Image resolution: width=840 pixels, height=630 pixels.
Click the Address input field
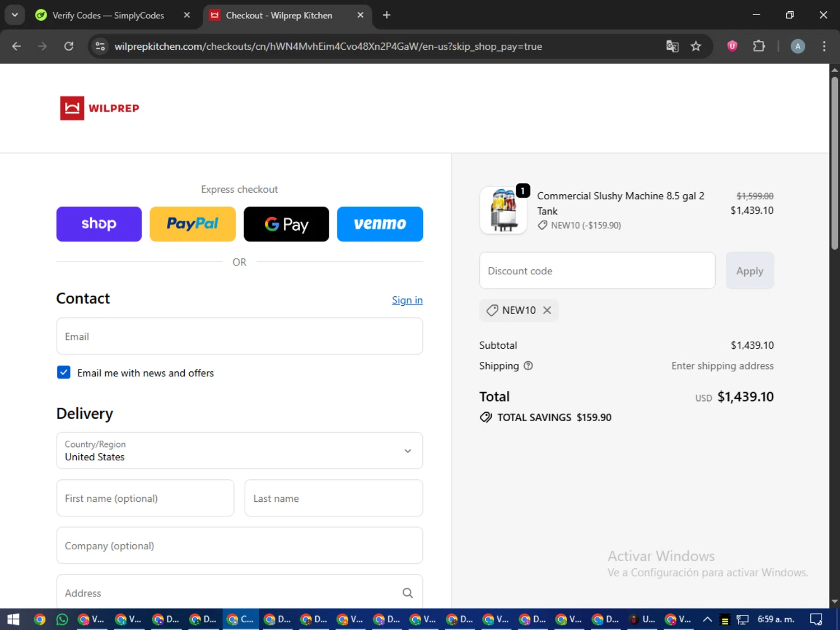coord(240,592)
